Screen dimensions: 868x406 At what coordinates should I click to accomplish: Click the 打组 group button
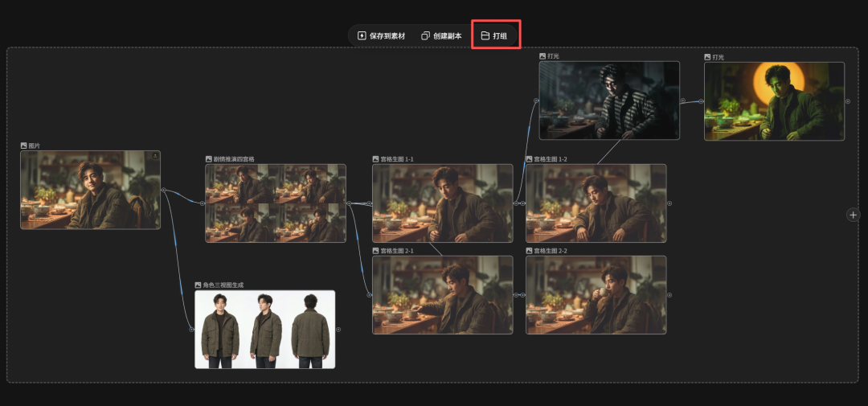[493, 36]
